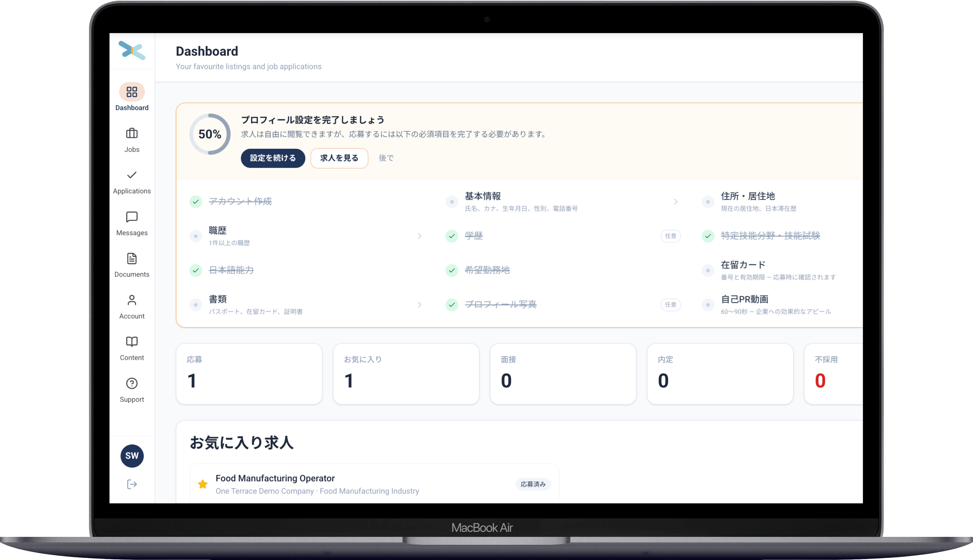
Task: Open the Food Manufacturing Operator listing title
Action: click(275, 478)
